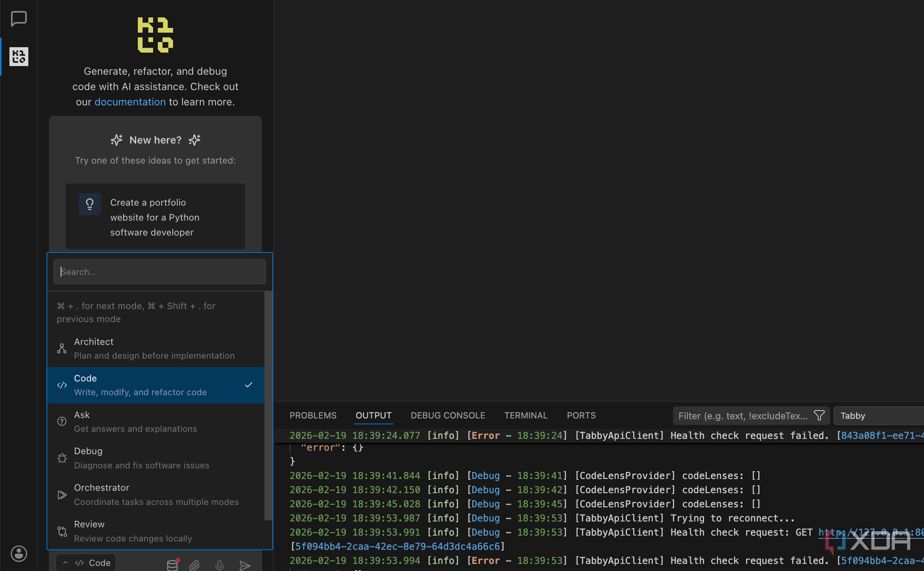Viewport: 924px width, 571px height.
Task: Click the right sparkle icon beside 'New here?'
Action: (194, 140)
